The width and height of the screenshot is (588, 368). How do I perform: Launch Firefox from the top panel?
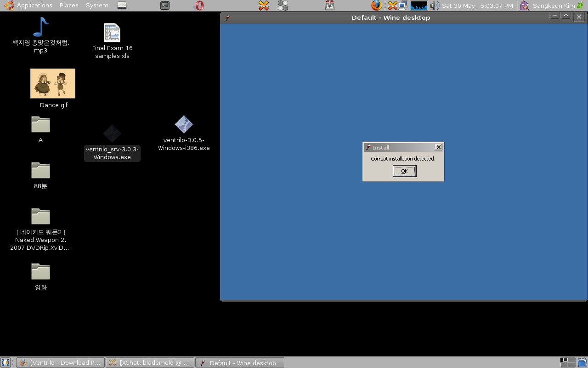[376, 6]
